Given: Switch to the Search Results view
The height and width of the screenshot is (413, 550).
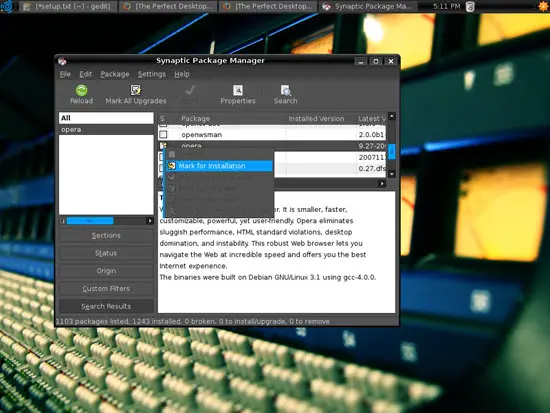Looking at the screenshot, I should tap(106, 306).
